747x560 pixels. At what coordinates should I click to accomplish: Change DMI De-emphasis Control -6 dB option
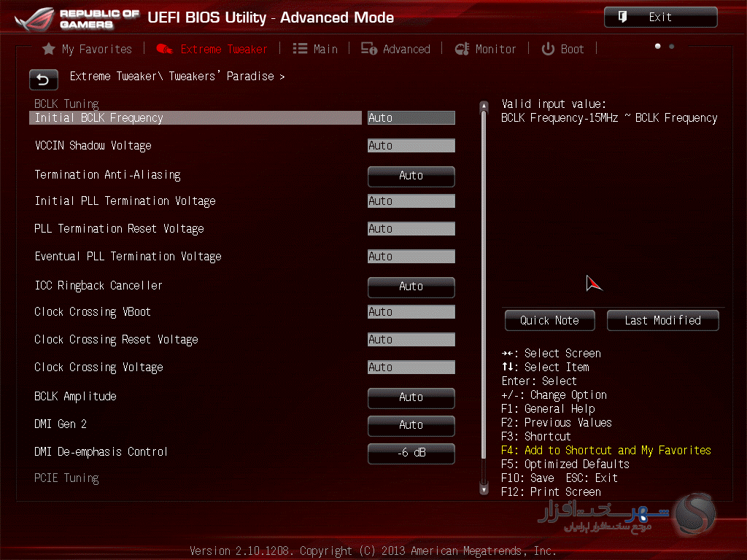411,453
